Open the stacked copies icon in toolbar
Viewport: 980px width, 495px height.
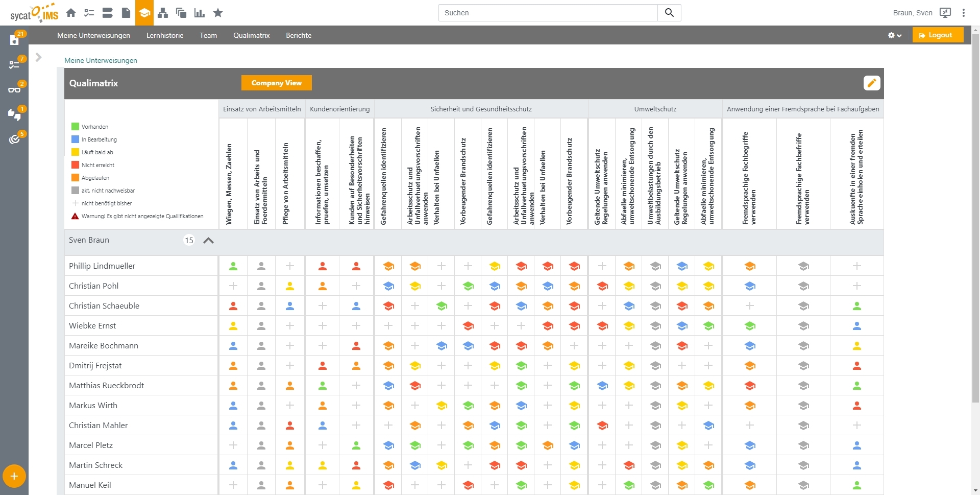(181, 13)
